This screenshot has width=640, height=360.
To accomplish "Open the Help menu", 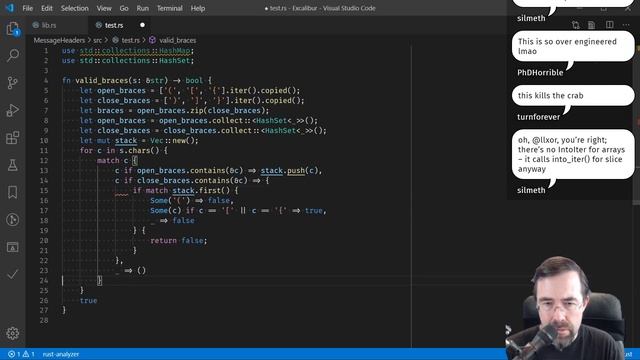I will 198,8.
